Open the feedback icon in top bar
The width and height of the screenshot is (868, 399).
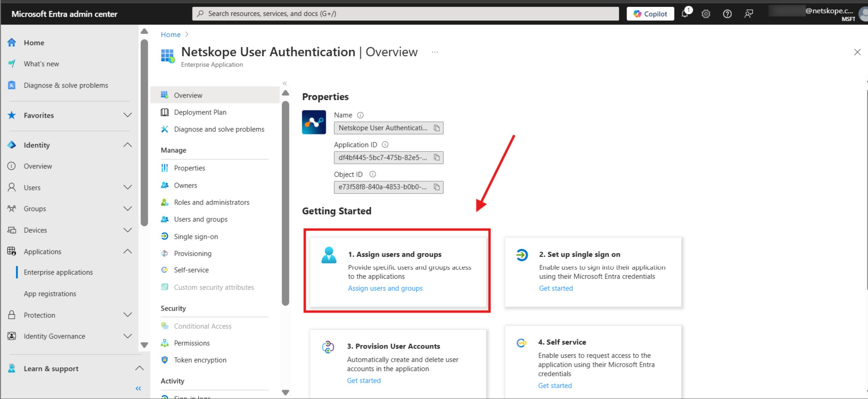point(749,14)
